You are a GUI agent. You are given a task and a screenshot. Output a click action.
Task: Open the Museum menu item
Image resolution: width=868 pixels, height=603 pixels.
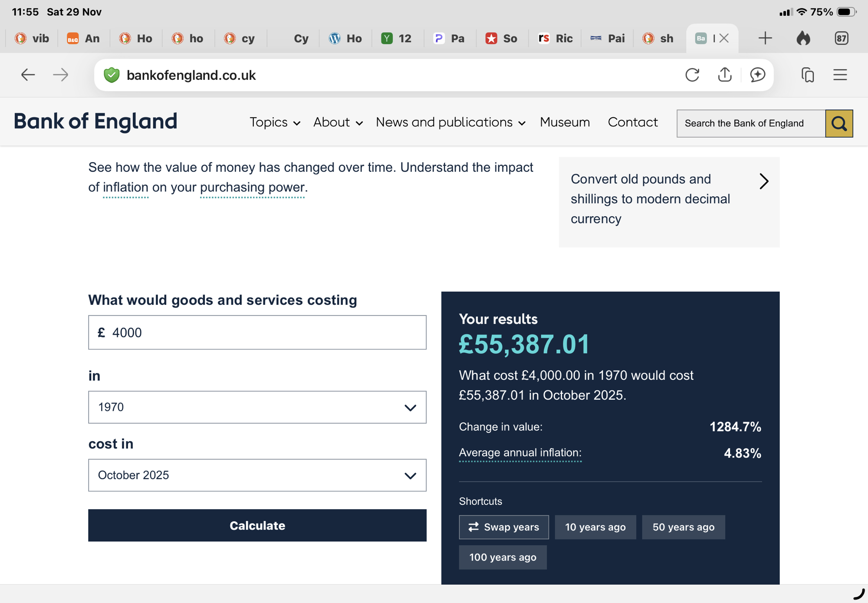(x=565, y=122)
